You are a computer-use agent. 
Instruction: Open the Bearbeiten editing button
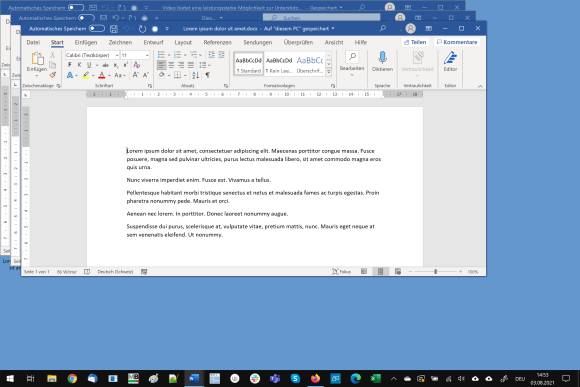coord(352,63)
